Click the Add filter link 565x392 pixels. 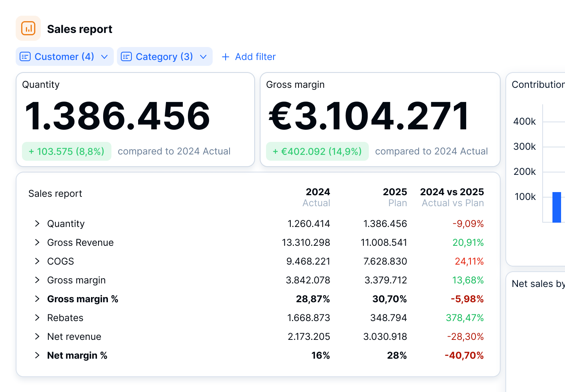click(x=255, y=57)
